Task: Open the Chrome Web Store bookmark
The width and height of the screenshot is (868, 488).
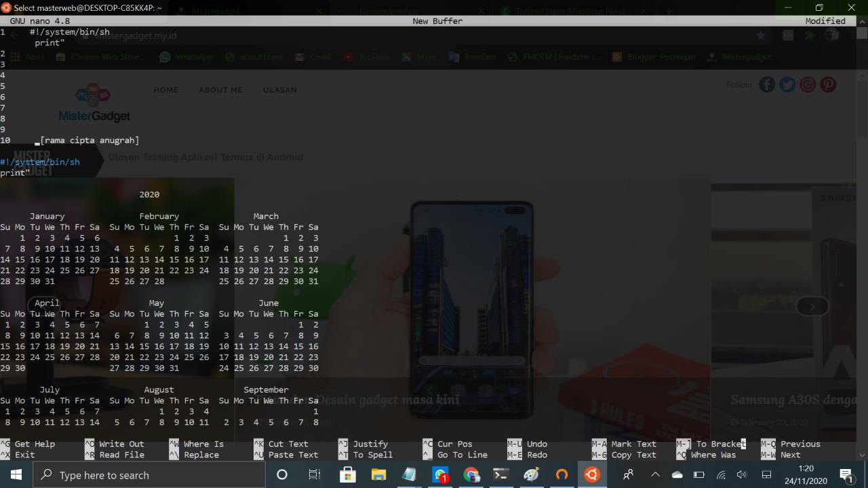Action: click(100, 57)
